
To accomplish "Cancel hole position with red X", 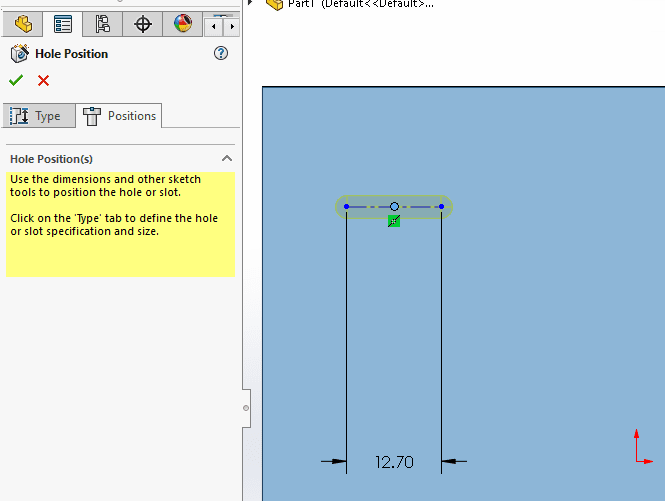I will point(43,81).
